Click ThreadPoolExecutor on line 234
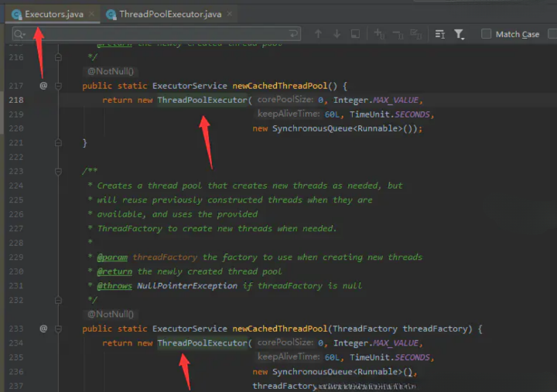557x392 pixels. (x=202, y=343)
